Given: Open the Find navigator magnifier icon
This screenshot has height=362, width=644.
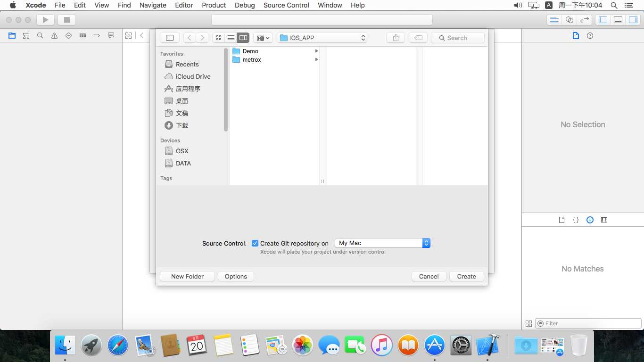Looking at the screenshot, I should pos(41,35).
